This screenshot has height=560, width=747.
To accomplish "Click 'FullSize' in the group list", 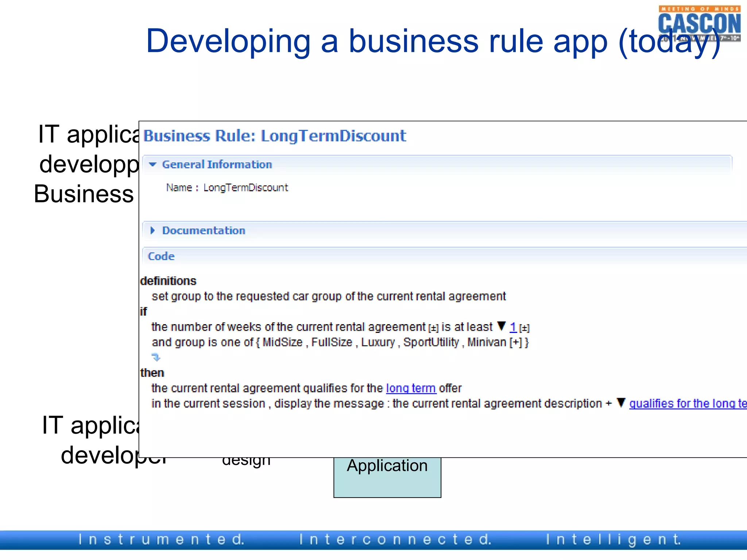I will [332, 342].
